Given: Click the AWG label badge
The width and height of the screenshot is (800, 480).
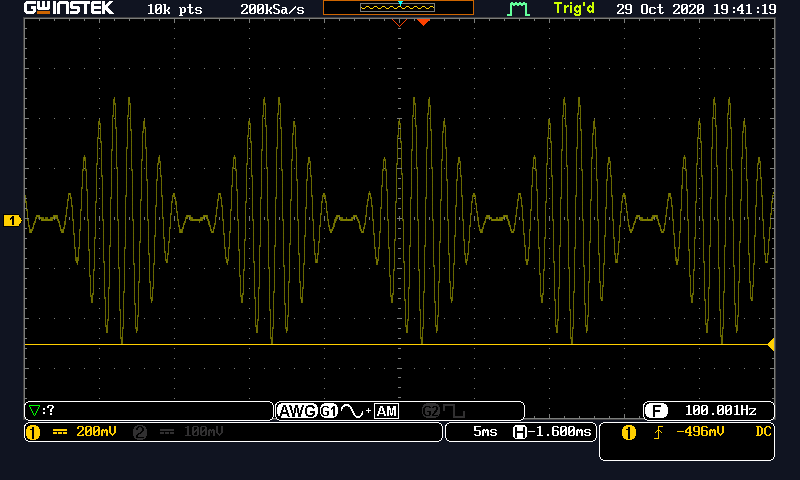Looking at the screenshot, I should pyautogui.click(x=298, y=411).
